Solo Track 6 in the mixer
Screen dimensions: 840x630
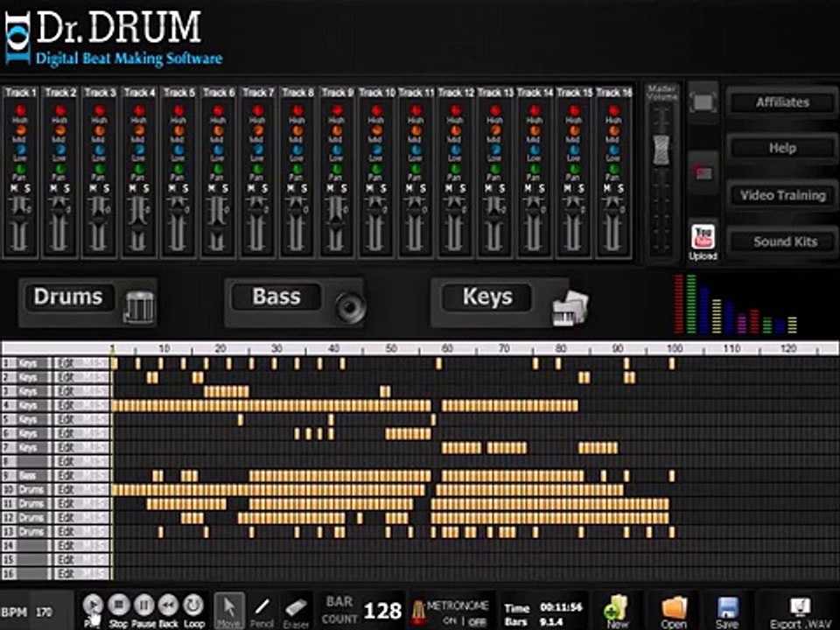pos(225,189)
